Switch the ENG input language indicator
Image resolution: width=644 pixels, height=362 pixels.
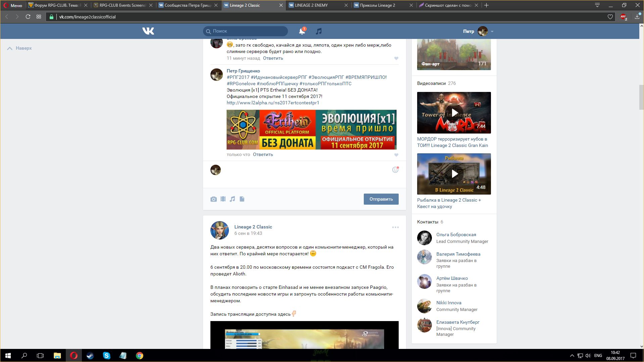click(598, 356)
